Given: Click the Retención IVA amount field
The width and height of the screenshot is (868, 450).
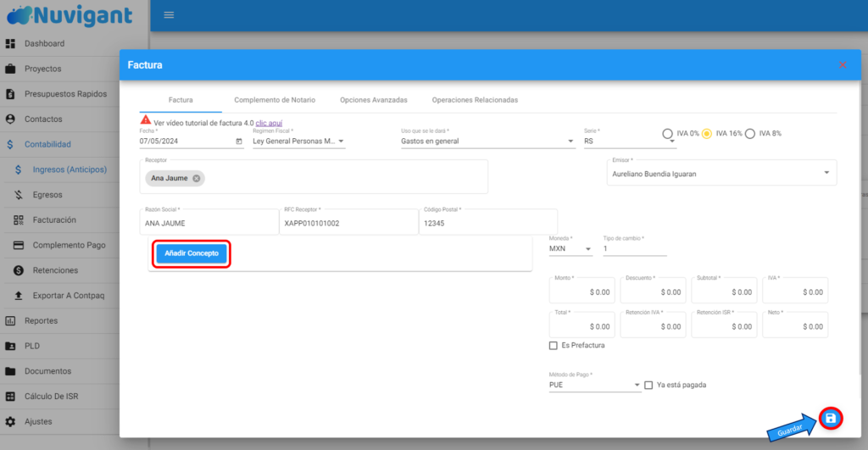Looking at the screenshot, I should tap(654, 325).
